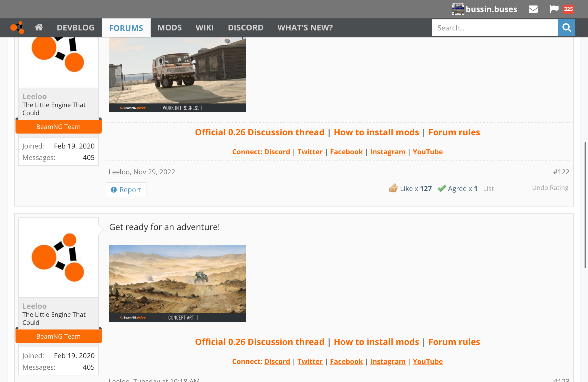Click Leeloo avatar on post #123

[x=59, y=258]
